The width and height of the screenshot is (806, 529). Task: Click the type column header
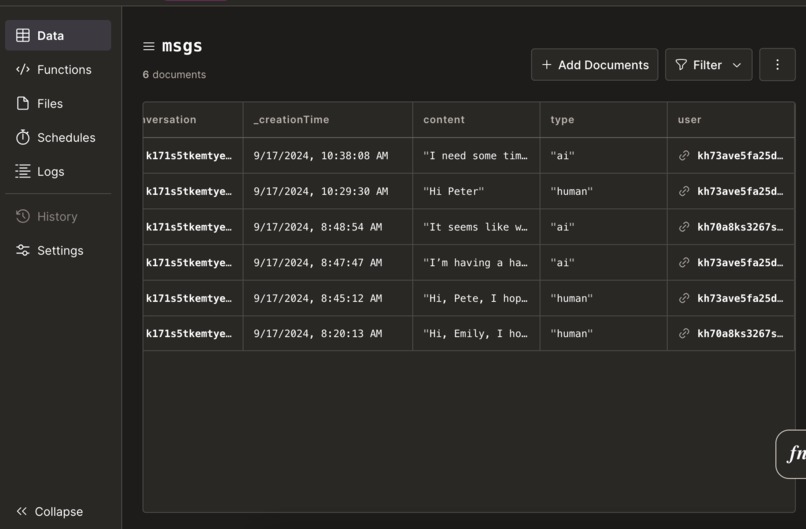604,119
